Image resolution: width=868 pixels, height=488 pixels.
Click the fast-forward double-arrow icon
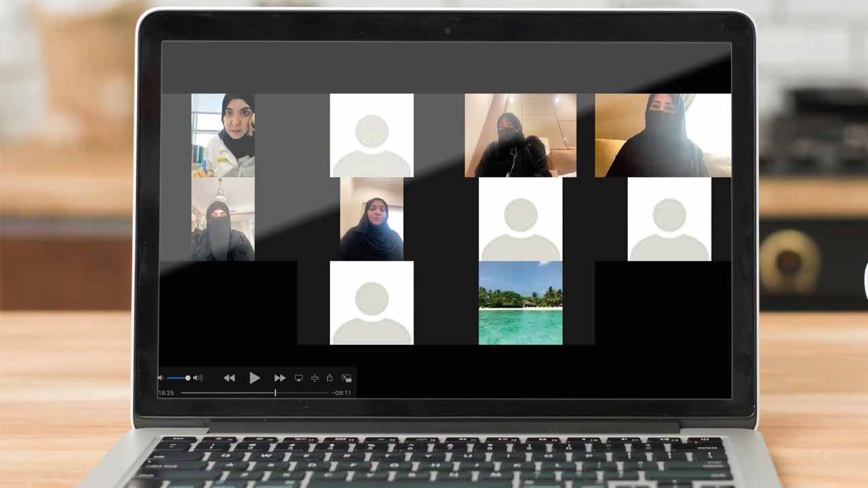[x=279, y=378]
